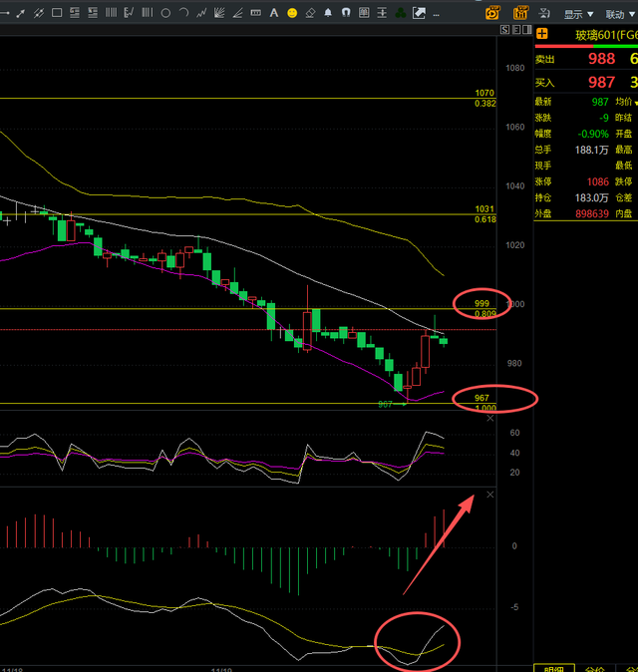
Task: Open the price alert bell
Action: pyautogui.click(x=328, y=13)
